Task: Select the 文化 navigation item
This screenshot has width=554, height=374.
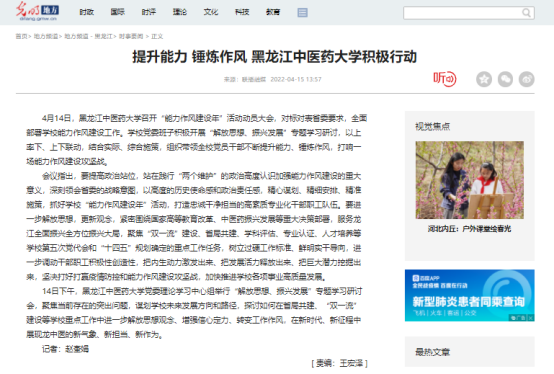Action: pyautogui.click(x=211, y=12)
